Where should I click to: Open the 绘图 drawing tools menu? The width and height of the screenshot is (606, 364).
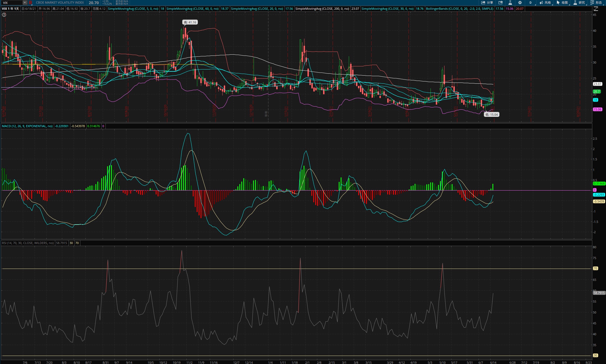point(562,3)
